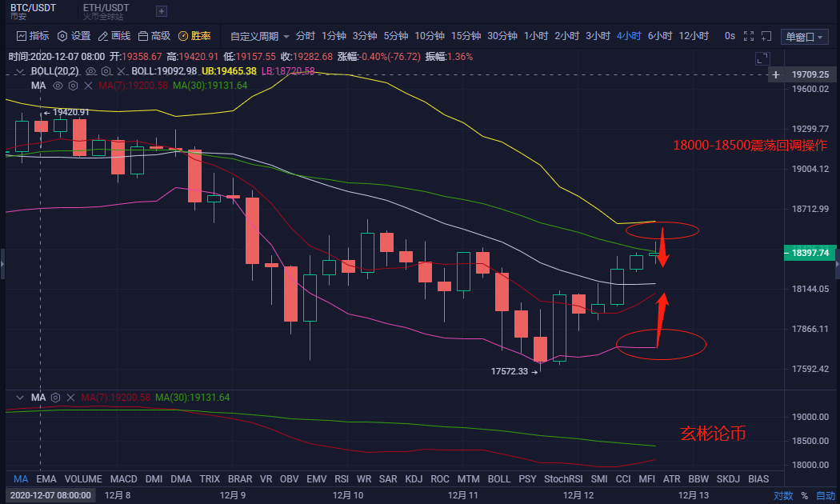Open the 指标 indicator panel
Viewport: 840px width, 504px height.
tap(32, 36)
